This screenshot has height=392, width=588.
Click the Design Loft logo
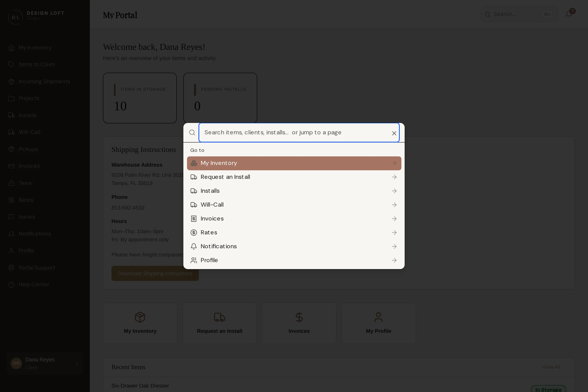(x=36, y=17)
